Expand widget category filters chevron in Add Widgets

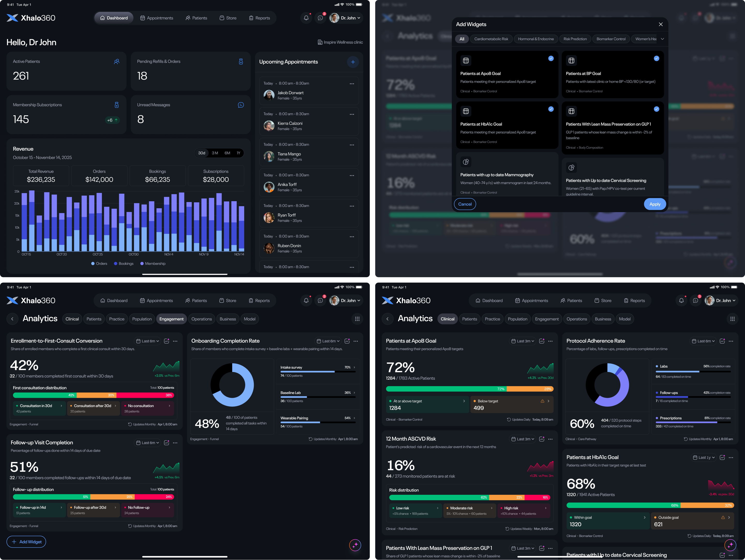(x=662, y=39)
